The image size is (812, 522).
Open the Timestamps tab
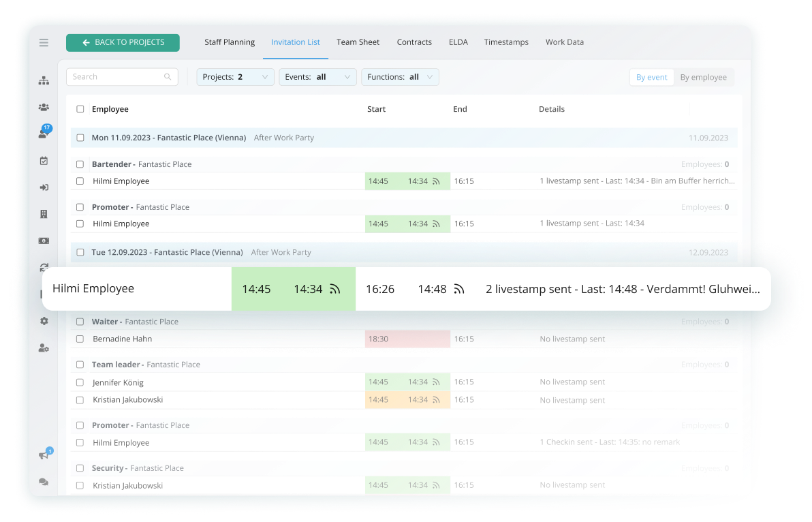point(506,42)
